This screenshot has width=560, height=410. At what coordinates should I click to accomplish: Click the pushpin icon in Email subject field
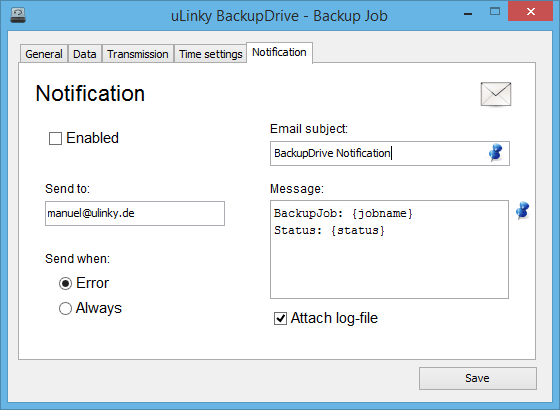tap(496, 153)
